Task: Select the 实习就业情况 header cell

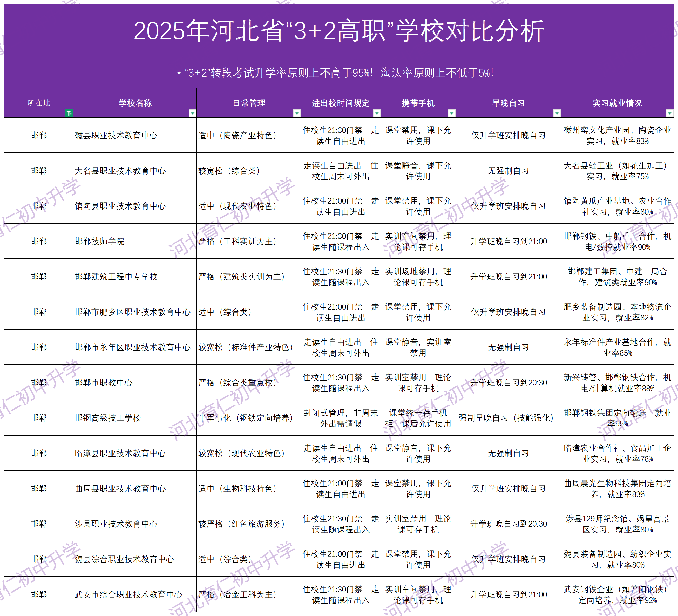Action: (618, 103)
